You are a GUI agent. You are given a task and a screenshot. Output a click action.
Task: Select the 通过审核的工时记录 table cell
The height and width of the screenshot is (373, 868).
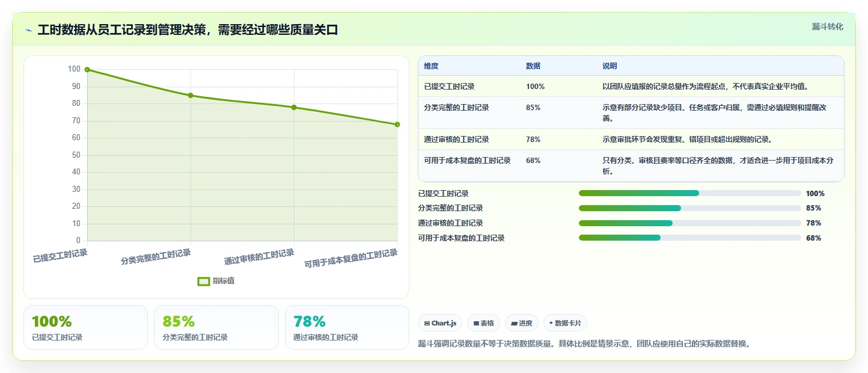(456, 140)
